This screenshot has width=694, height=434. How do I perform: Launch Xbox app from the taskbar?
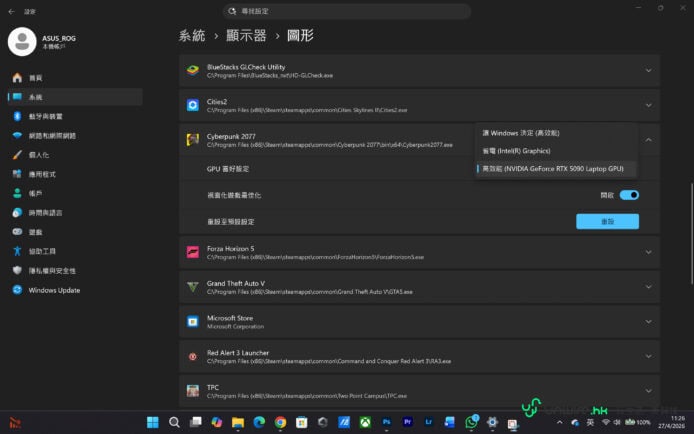pyautogui.click(x=365, y=422)
